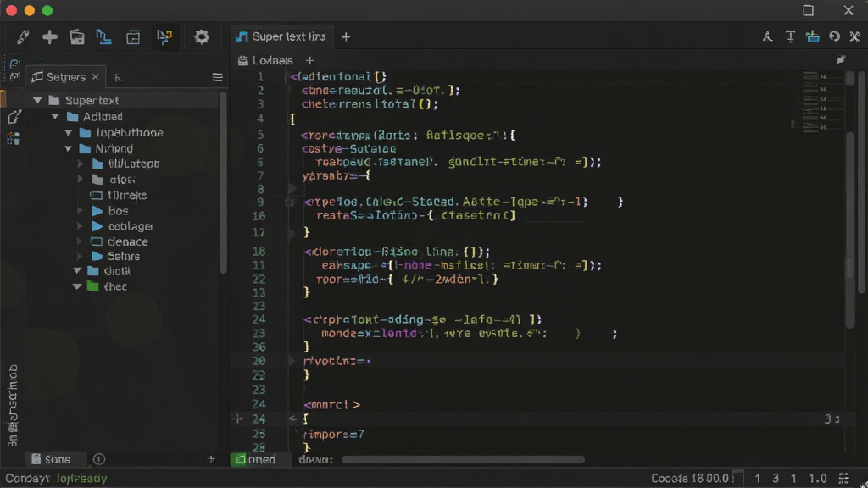Select the Loxiaels tab
This screenshot has height=488, width=868.
tap(265, 60)
